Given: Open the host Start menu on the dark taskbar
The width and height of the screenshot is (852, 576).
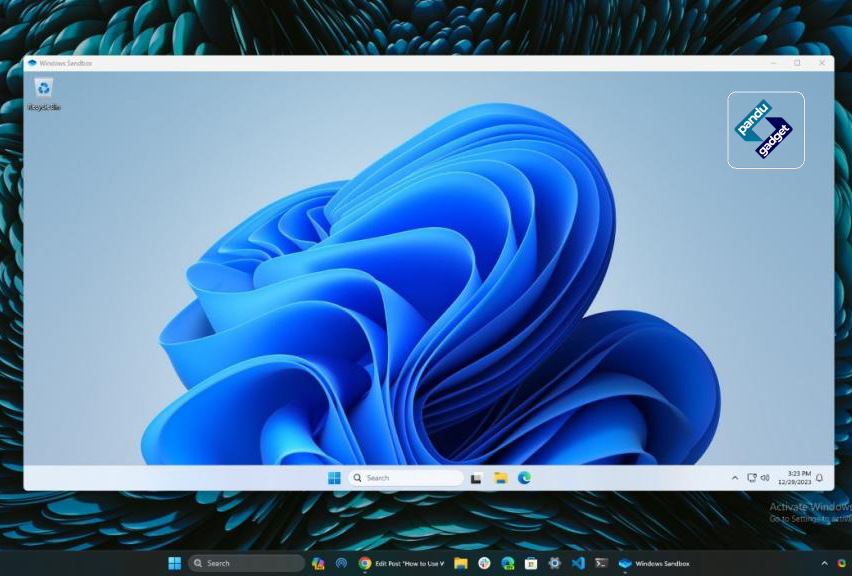Looking at the screenshot, I should pos(174,564).
